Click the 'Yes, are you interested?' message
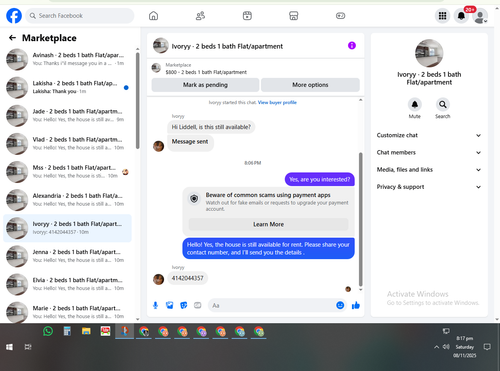 coord(319,179)
